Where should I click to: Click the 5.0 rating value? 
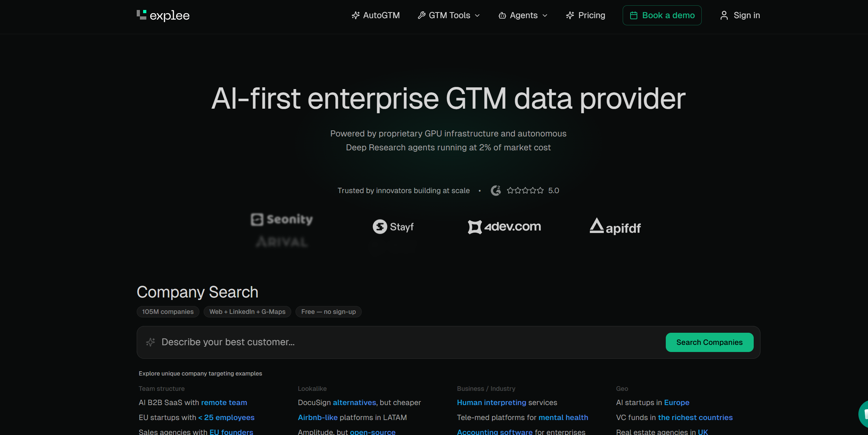[554, 191]
